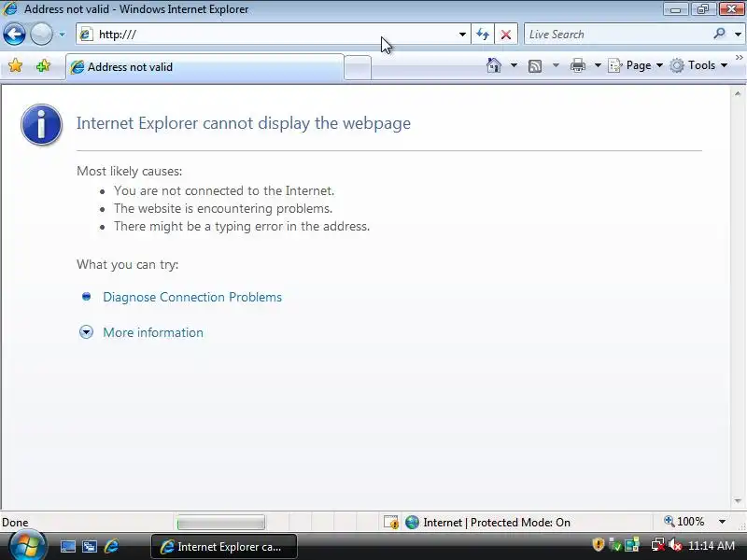Restore down the Internet Explorer window

click(703, 9)
